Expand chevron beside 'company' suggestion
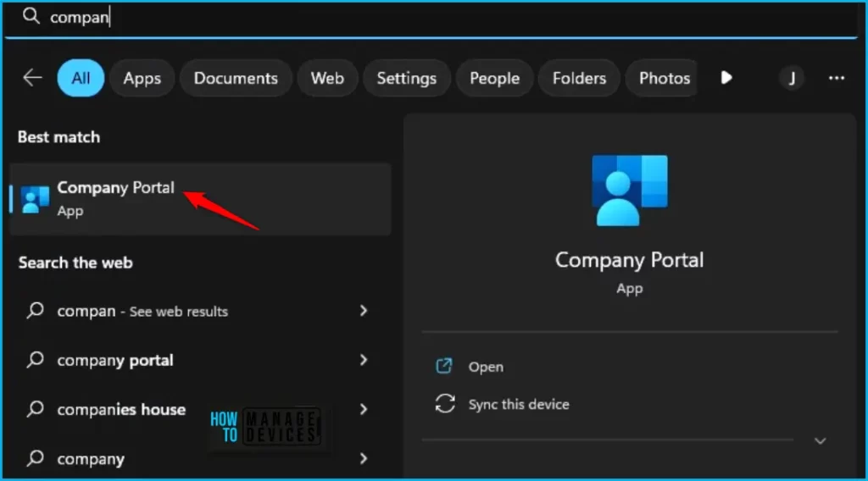868x481 pixels. (363, 458)
